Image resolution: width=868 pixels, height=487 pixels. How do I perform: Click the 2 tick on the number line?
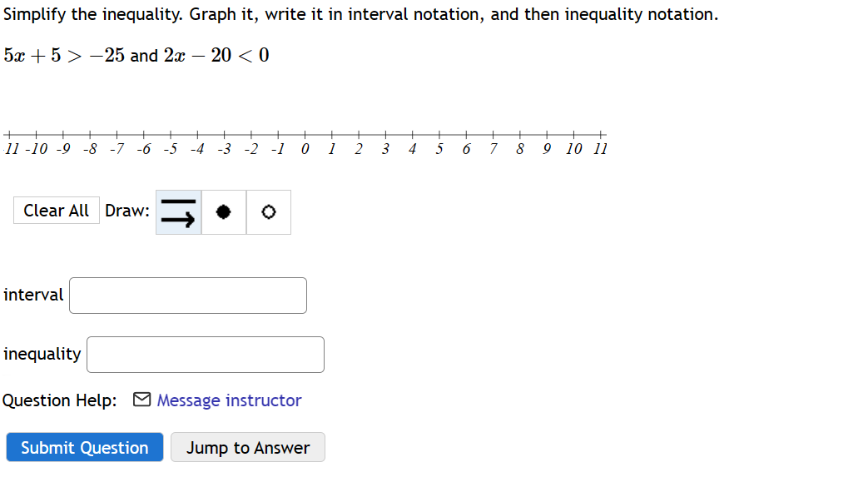359,135
